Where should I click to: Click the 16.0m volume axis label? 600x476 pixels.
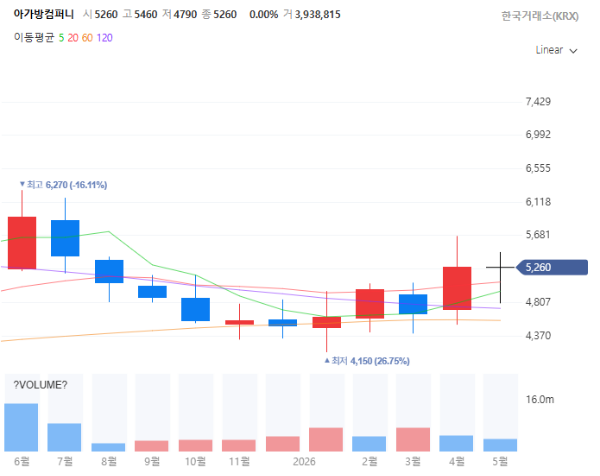tap(540, 399)
